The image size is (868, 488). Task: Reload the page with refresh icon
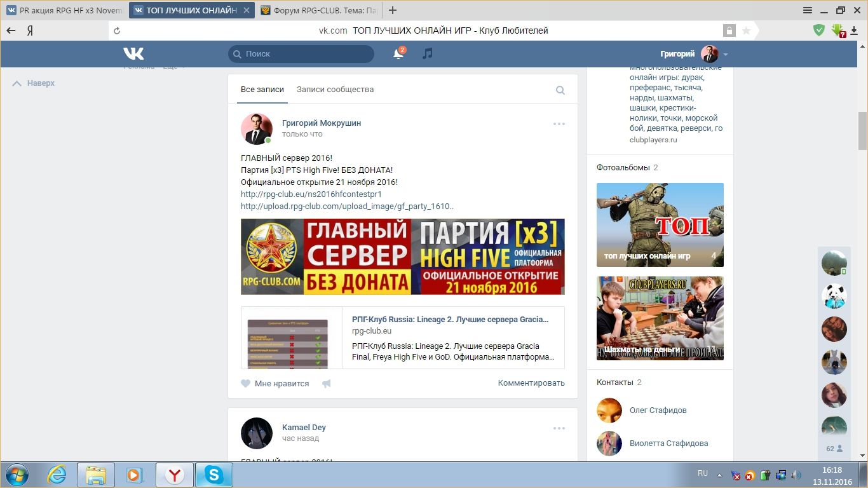[x=116, y=30]
